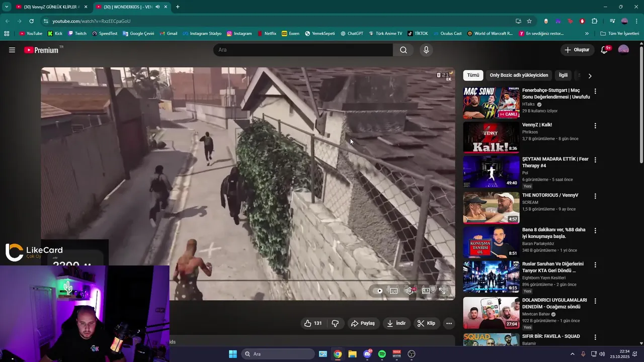Create a clip with Klip button
Viewport: 644px width, 362px height.
coord(427,323)
